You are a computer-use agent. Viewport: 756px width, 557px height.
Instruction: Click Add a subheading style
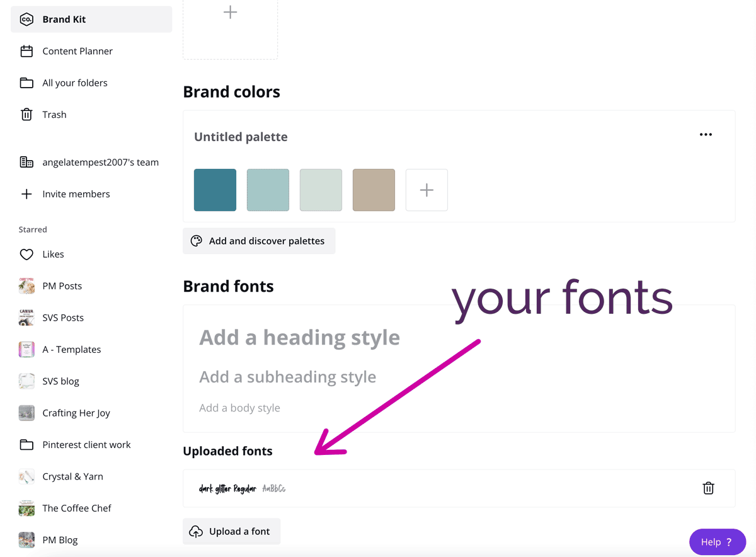[x=287, y=377]
